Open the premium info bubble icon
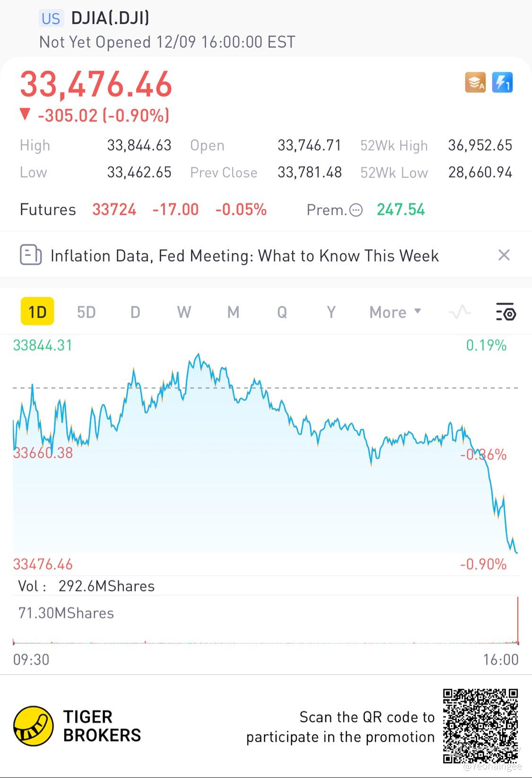The height and width of the screenshot is (778, 532). coord(356,210)
